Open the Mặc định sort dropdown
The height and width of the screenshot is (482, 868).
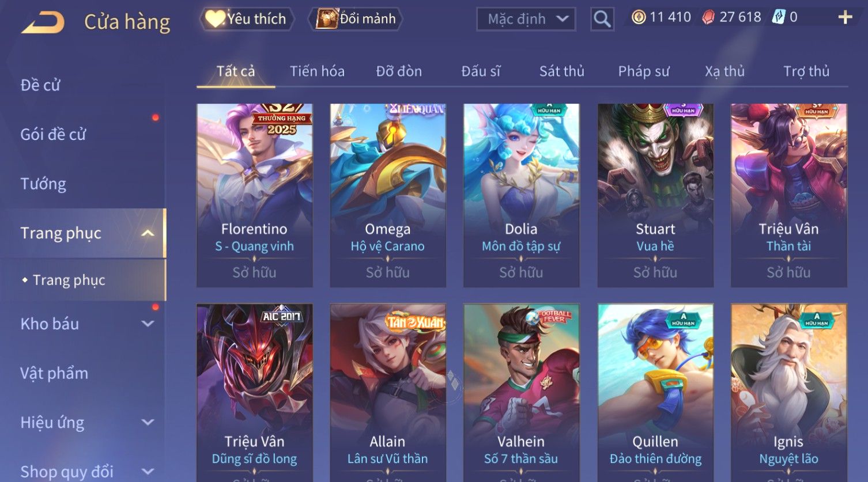pos(526,19)
